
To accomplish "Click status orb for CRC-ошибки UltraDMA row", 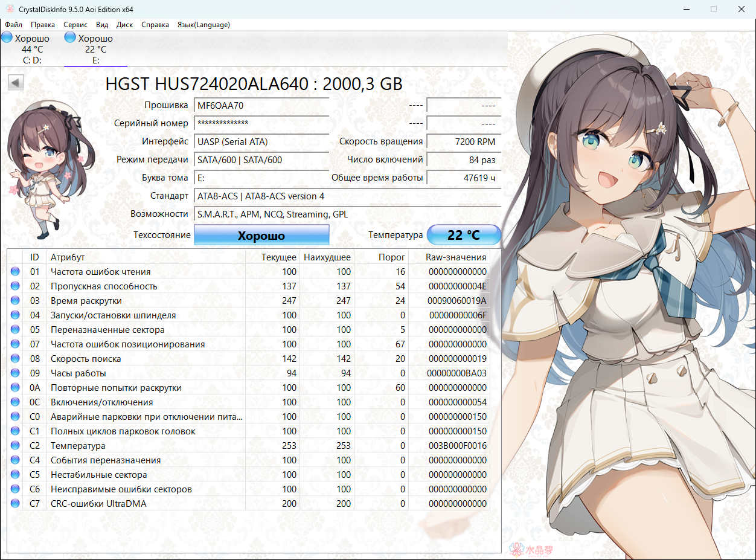I will tap(15, 504).
